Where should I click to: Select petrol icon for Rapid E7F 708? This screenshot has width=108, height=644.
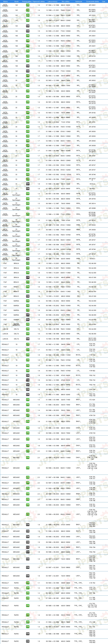point(28,593)
